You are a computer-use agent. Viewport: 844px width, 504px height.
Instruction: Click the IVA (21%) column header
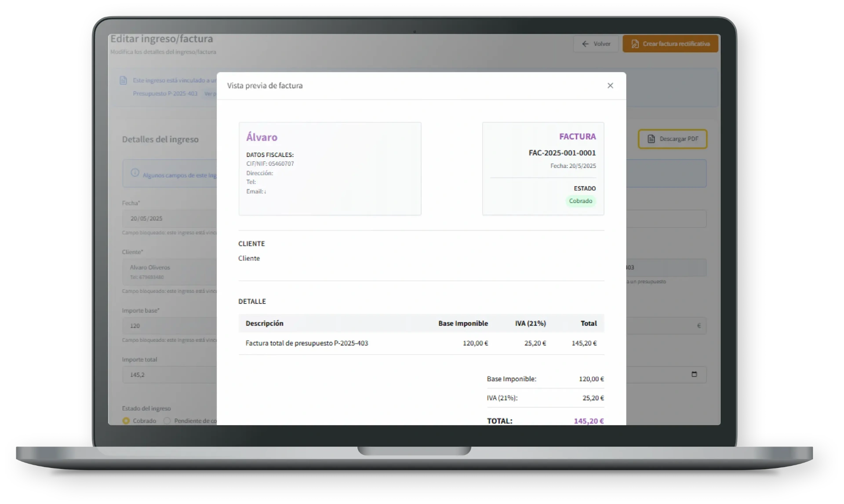[x=531, y=323]
